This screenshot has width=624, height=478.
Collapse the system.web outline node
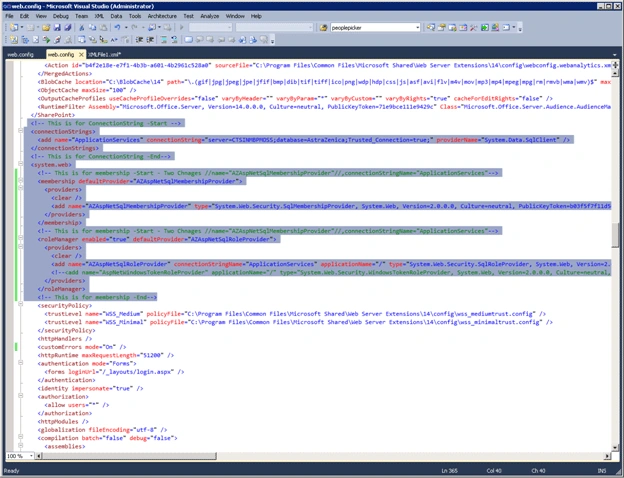(20, 164)
